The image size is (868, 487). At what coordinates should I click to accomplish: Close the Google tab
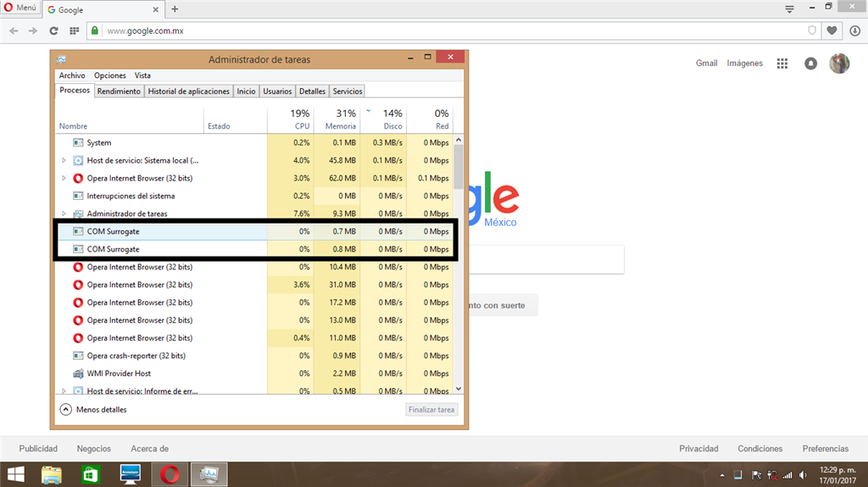click(x=156, y=9)
